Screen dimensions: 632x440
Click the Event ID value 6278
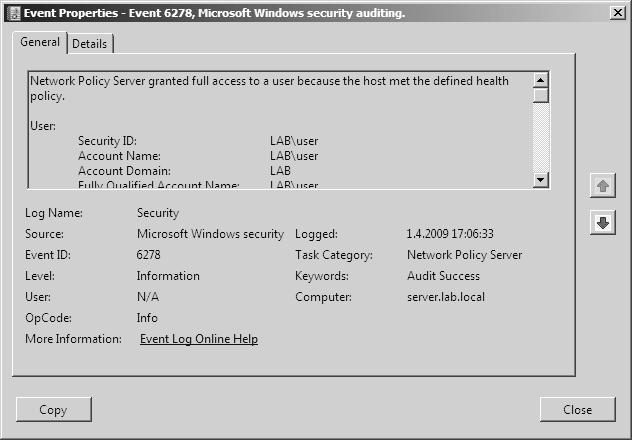(x=148, y=255)
